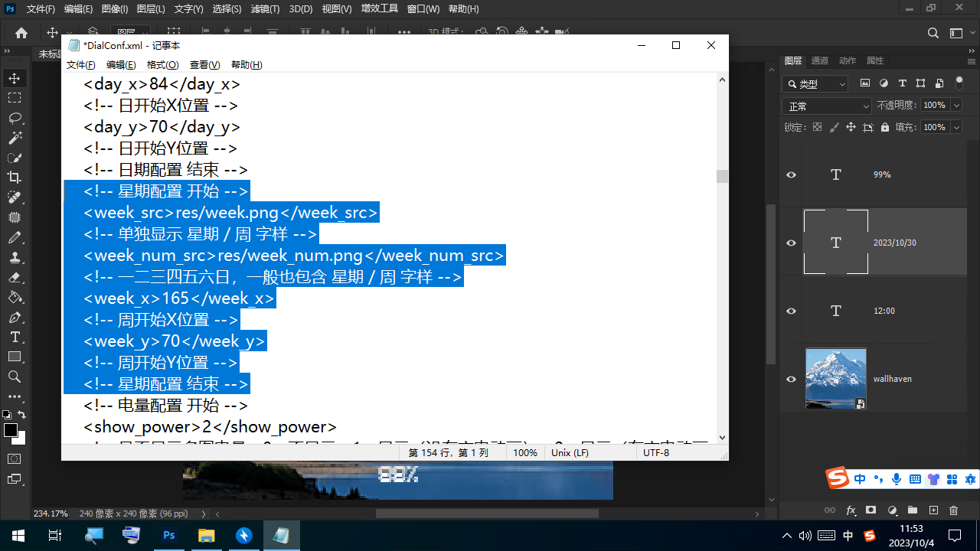Image resolution: width=980 pixels, height=551 pixels.
Task: Activate the Horizontal Type tool
Action: coord(15,337)
